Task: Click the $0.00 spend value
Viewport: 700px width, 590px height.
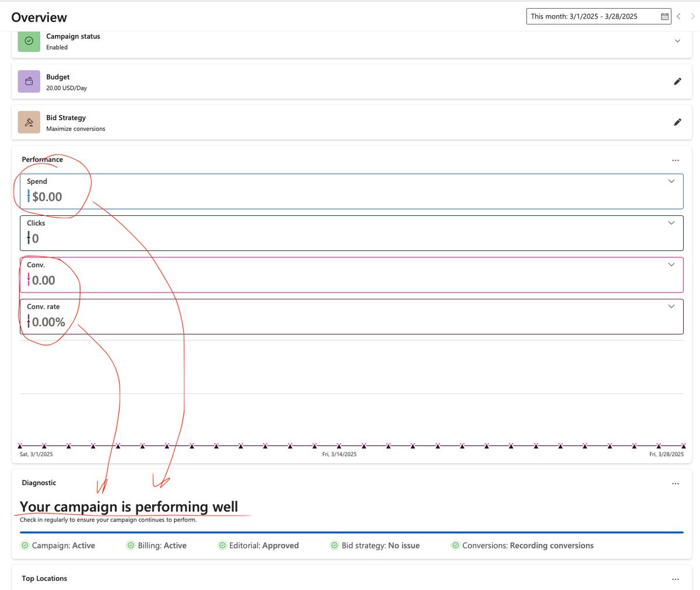Action: [47, 197]
